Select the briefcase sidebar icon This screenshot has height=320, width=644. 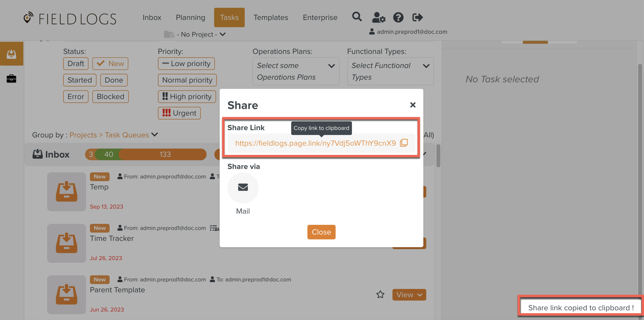tap(11, 79)
